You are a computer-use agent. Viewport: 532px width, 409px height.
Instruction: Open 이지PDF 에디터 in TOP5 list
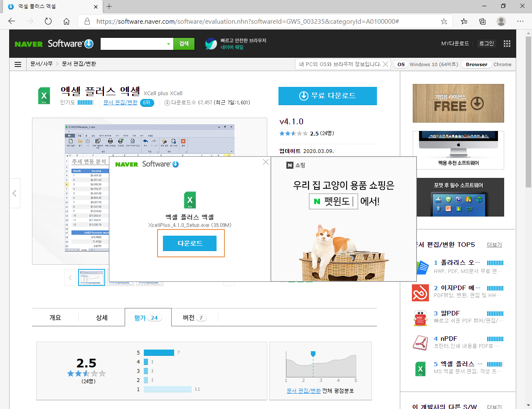[457, 288]
